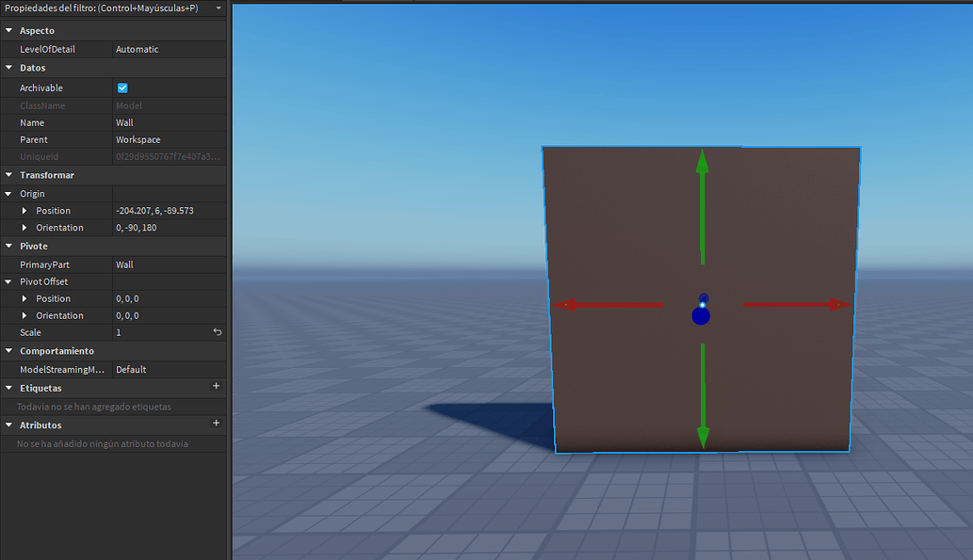973x560 pixels.
Task: Toggle the Archivable checkbox
Action: (x=122, y=87)
